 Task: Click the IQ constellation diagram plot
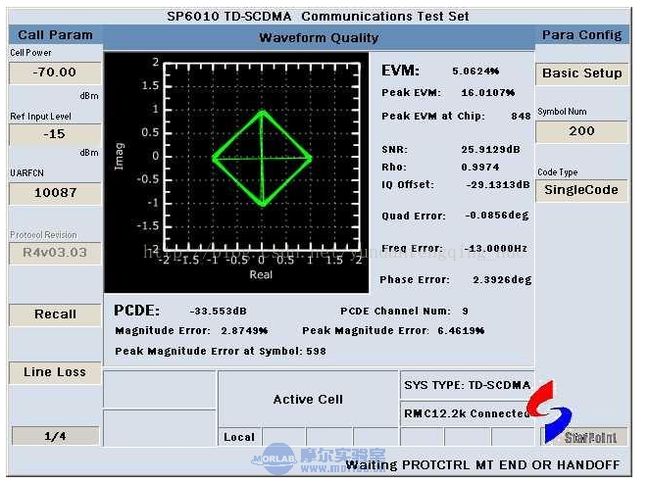point(236,173)
